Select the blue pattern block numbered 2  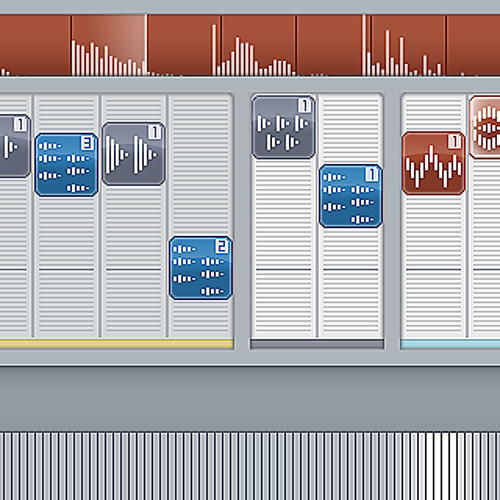[x=201, y=268]
